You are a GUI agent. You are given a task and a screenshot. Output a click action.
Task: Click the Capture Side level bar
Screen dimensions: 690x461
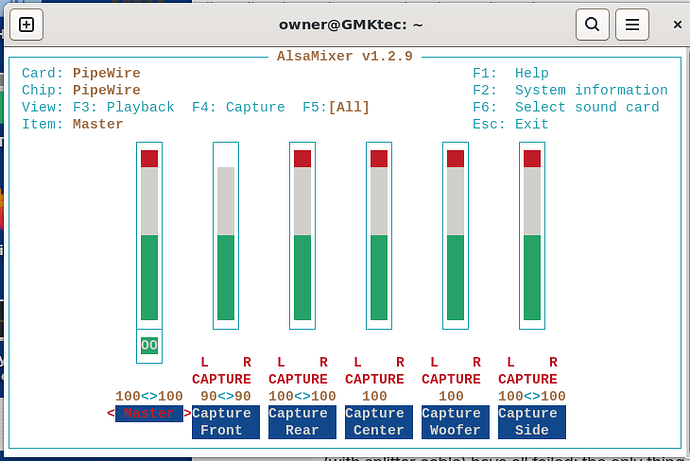pos(532,235)
